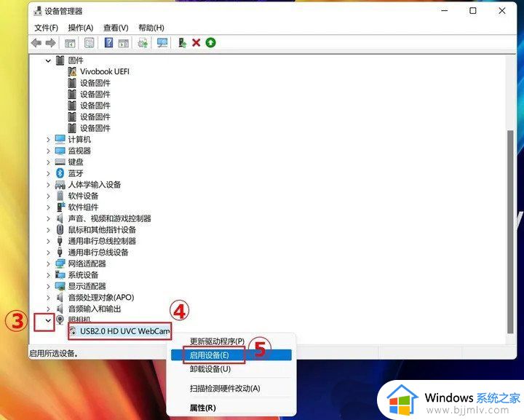The image size is (524, 420).
Task: Select the Vivobook UEFI entry
Action: pos(104,71)
